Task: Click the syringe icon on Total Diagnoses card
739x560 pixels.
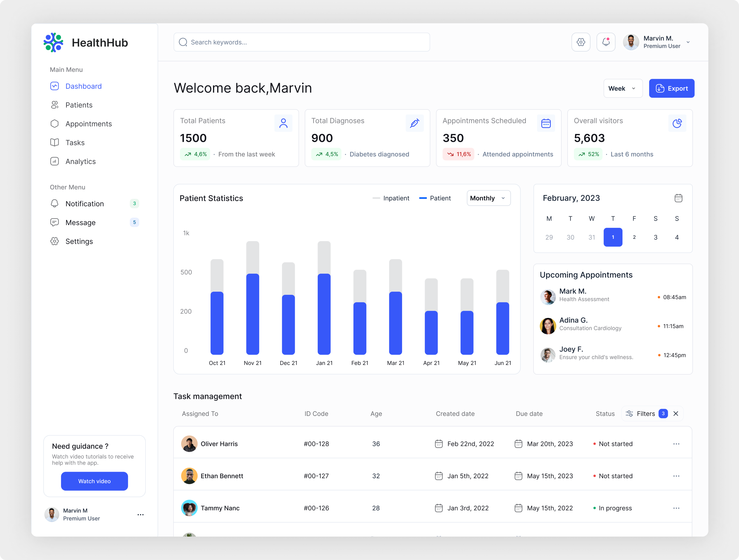Action: [415, 123]
